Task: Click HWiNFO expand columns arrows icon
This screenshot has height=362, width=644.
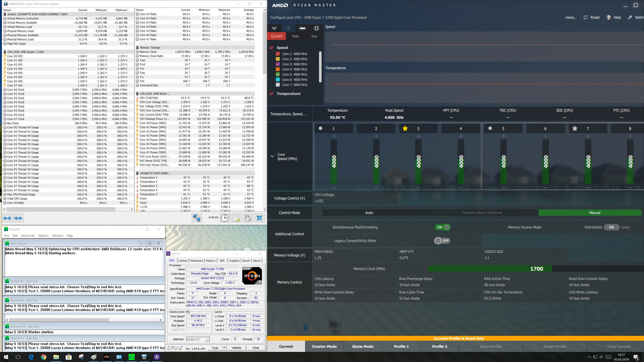Action: pyautogui.click(x=7, y=218)
